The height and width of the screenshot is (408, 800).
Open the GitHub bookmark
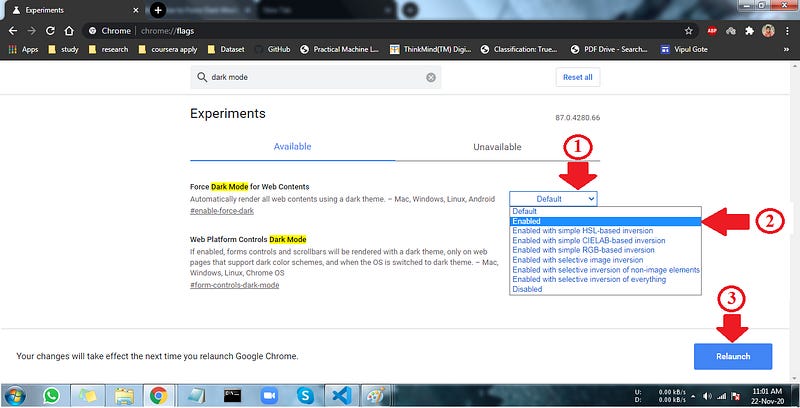(x=273, y=49)
